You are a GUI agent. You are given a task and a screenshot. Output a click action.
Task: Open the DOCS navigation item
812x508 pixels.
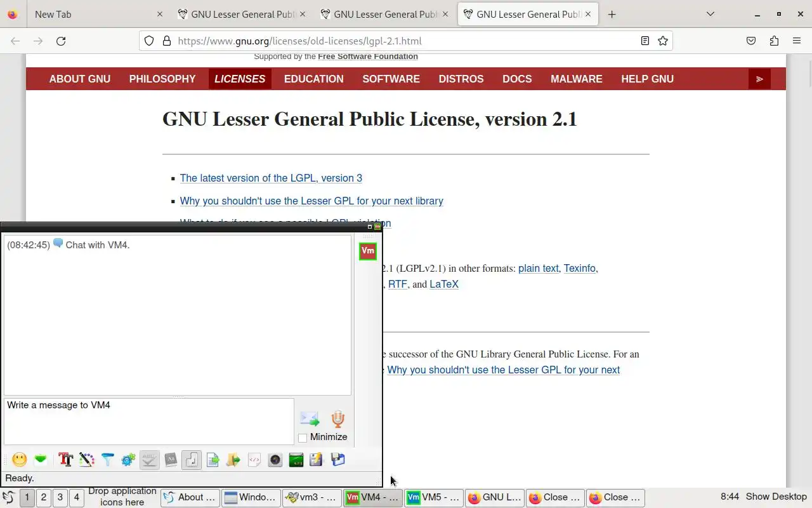coord(517,79)
